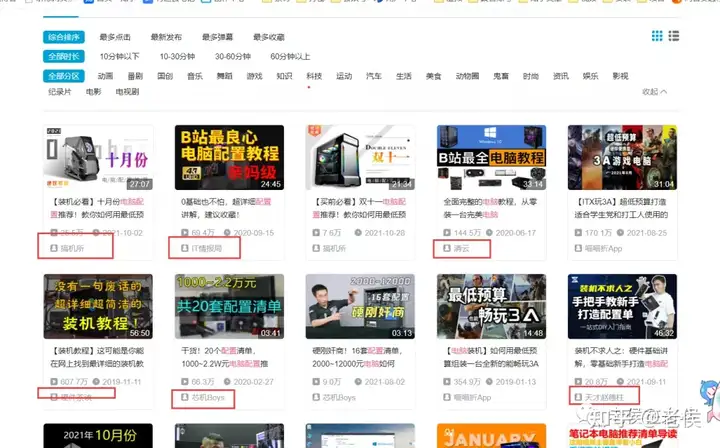Viewport: 720px width, 448px height.
Task: Open the 双十一 PC case video thumbnail
Action: point(360,157)
